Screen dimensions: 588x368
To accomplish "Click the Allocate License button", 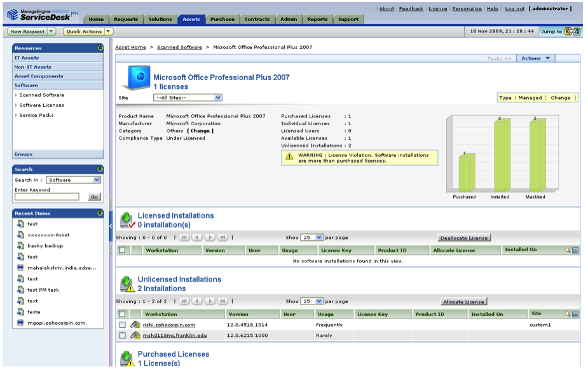I will (x=463, y=302).
